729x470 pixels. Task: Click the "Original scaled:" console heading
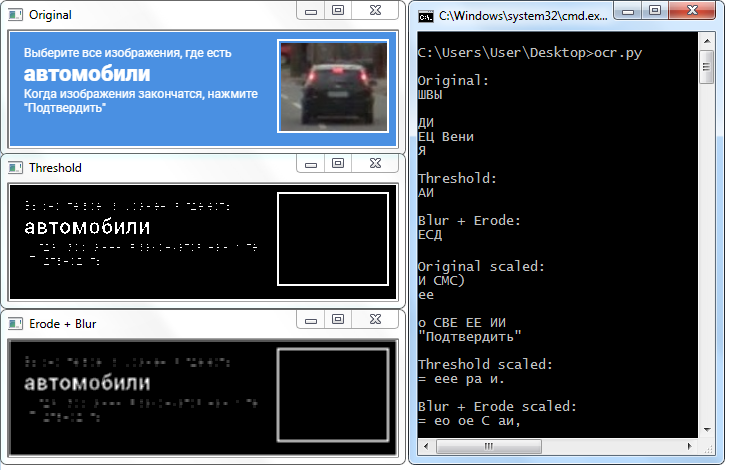(x=481, y=266)
